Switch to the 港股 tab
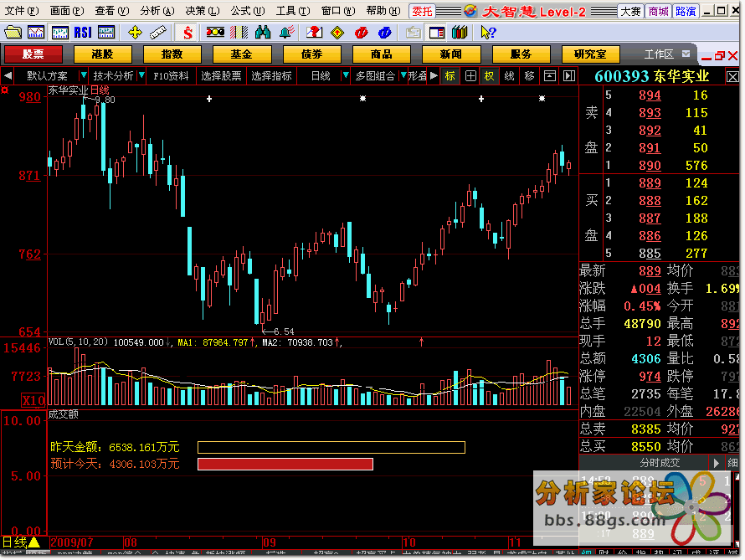Image resolution: width=745 pixels, height=560 pixels. tap(102, 54)
